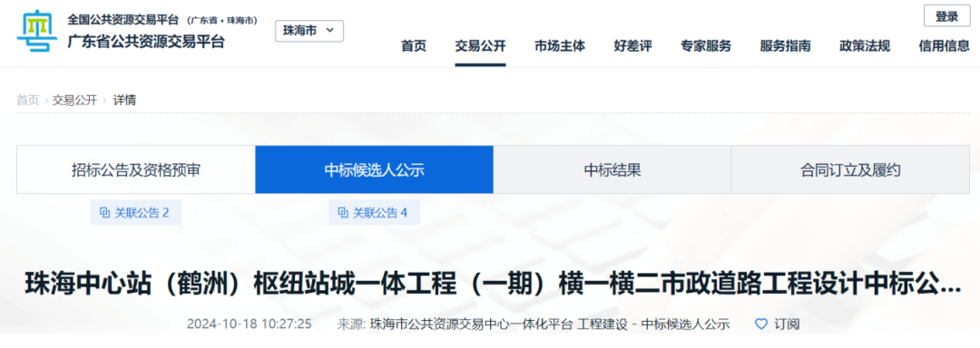Click 详情 breadcrumb text
The height and width of the screenshot is (348, 980).
click(124, 100)
